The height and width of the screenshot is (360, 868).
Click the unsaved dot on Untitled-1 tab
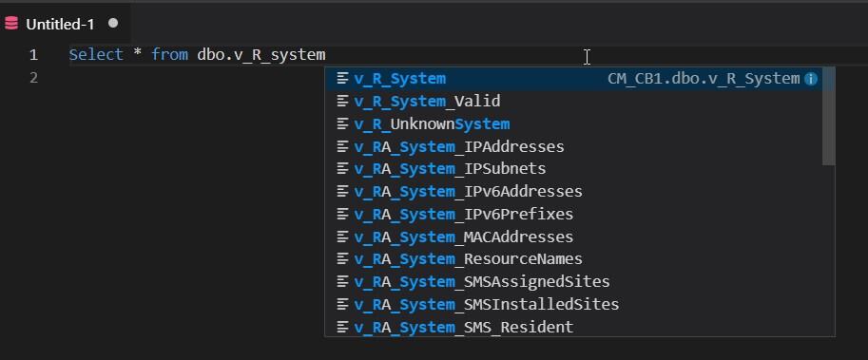[x=113, y=23]
